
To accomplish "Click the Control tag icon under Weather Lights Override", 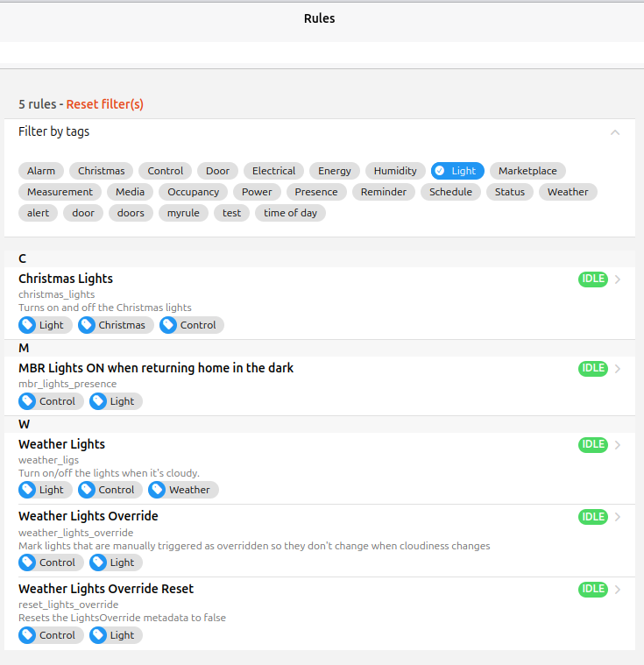I will click(x=28, y=562).
